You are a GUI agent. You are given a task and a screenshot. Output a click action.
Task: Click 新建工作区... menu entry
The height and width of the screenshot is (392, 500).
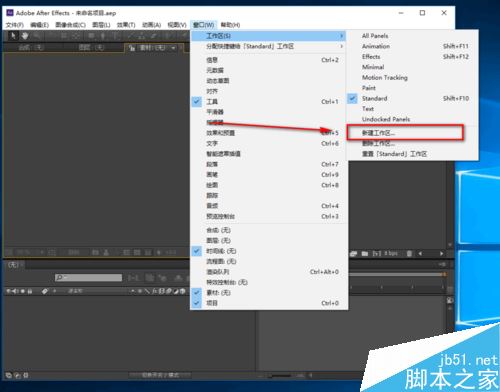point(412,133)
